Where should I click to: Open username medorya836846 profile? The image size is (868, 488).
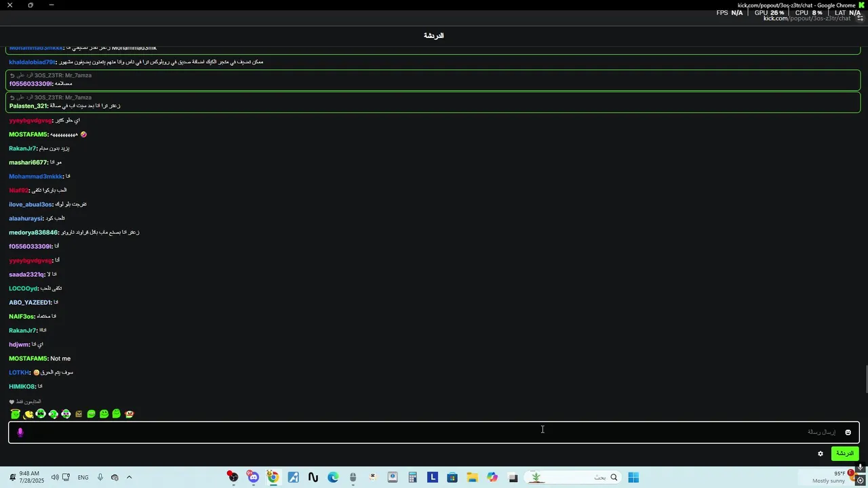click(x=33, y=232)
